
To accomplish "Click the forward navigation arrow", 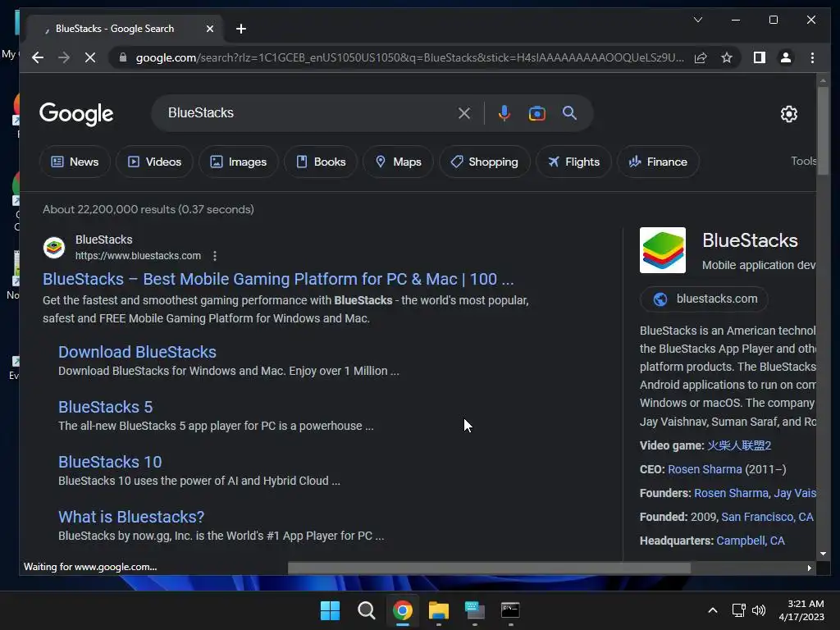I will coord(64,57).
